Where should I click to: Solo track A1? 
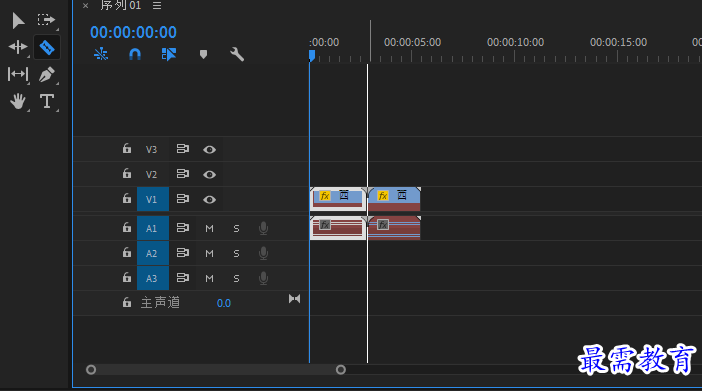click(236, 229)
